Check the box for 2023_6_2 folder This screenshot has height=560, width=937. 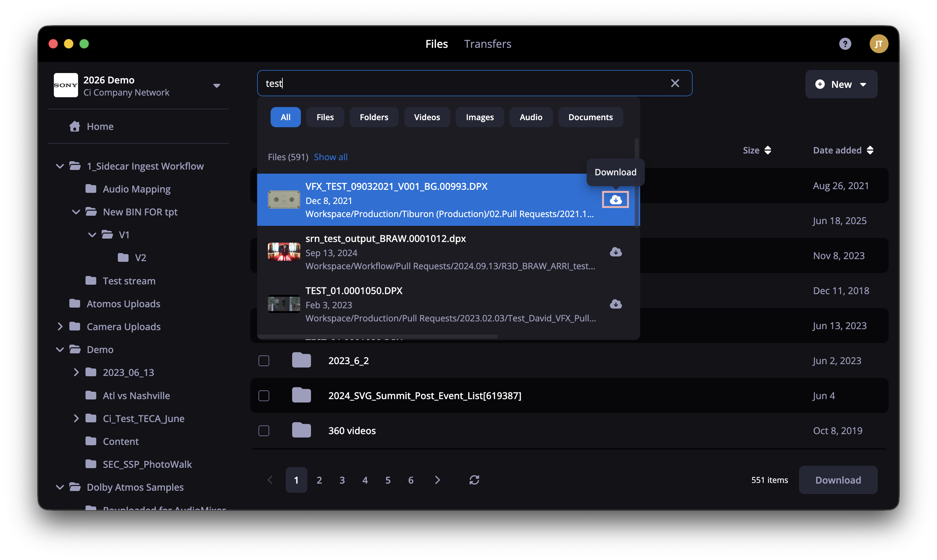[264, 360]
